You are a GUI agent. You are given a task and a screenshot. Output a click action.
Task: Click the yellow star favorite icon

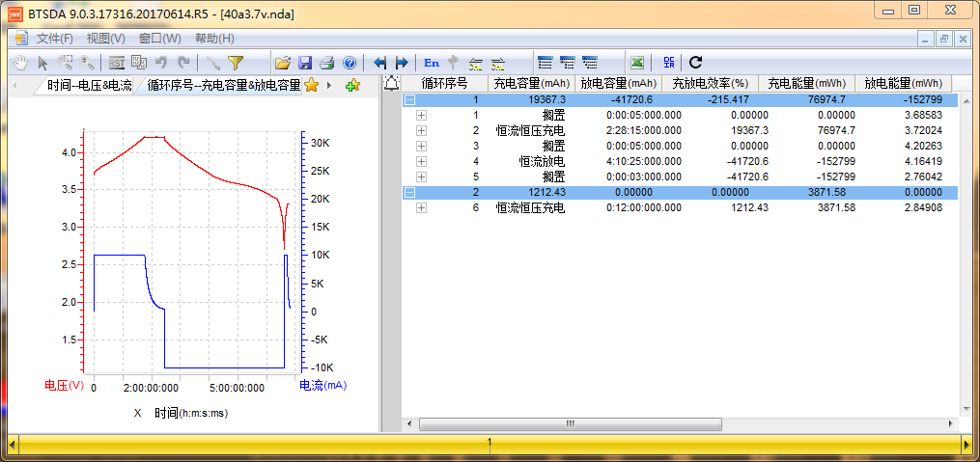tap(311, 86)
